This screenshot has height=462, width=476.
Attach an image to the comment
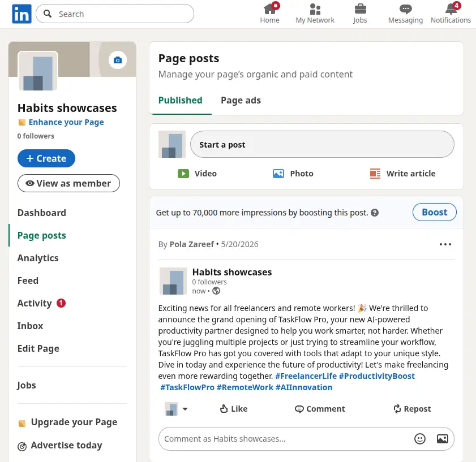[x=442, y=439]
